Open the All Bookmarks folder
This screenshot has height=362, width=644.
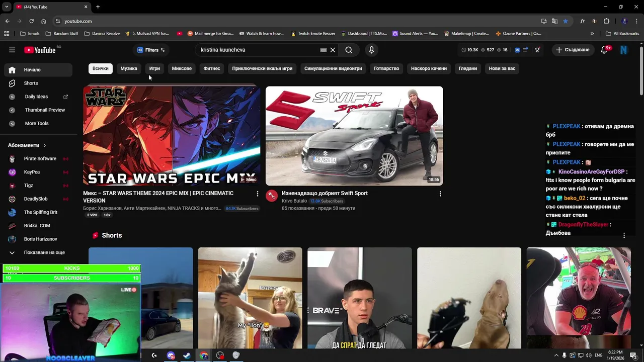coord(622,34)
